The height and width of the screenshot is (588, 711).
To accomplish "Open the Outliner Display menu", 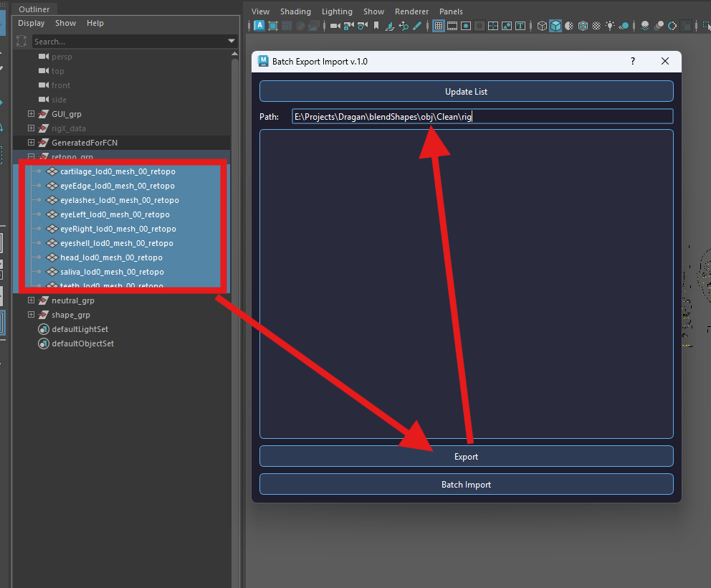I will pyautogui.click(x=32, y=23).
